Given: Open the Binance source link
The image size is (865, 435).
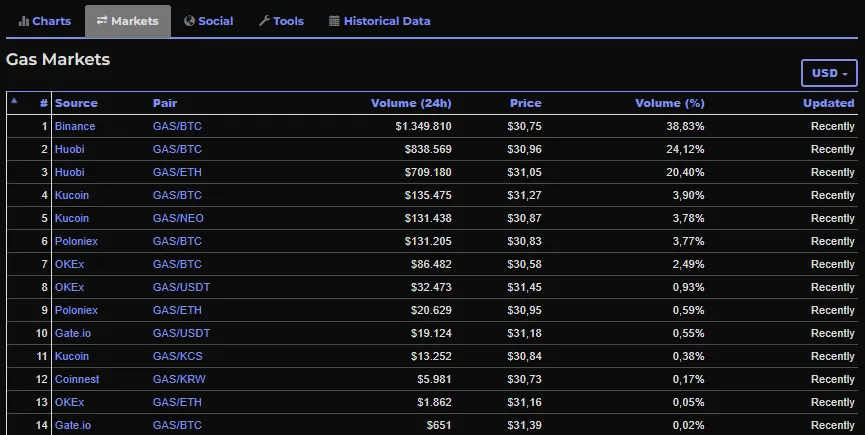Looking at the screenshot, I should [x=75, y=126].
